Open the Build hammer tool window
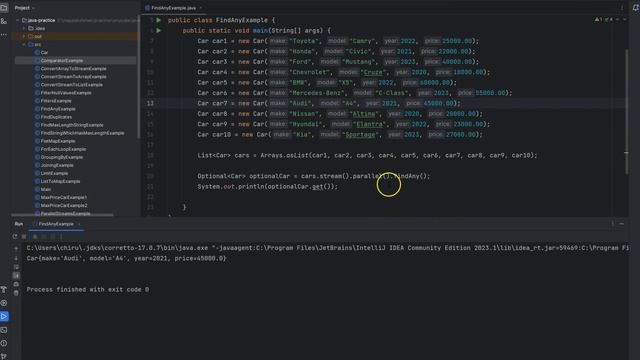Image resolution: width=640 pixels, height=360 pixels. point(4,289)
